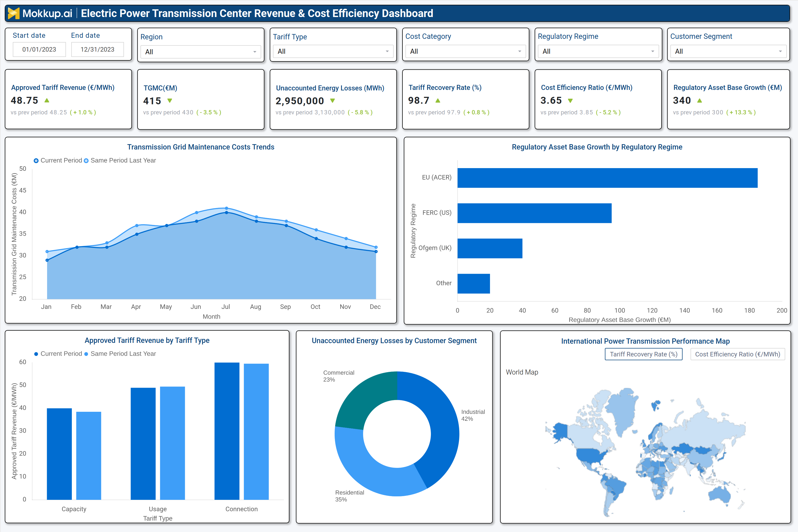The height and width of the screenshot is (532, 798).
Task: Click the FERC (US) bar
Action: coord(534,213)
